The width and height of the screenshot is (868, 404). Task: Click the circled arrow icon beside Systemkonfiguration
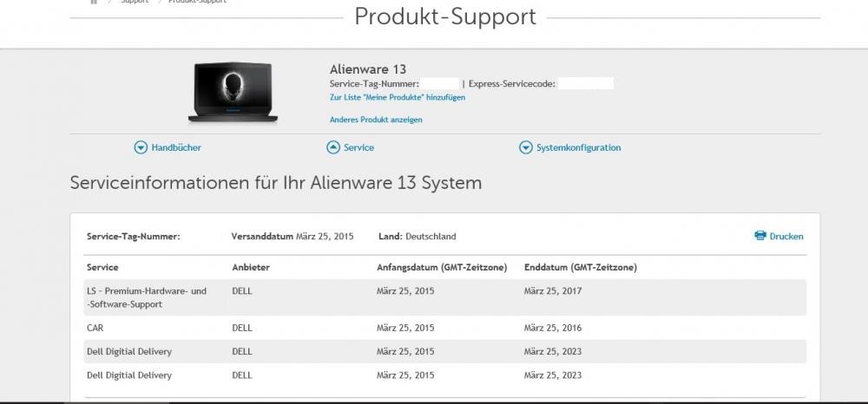click(525, 148)
